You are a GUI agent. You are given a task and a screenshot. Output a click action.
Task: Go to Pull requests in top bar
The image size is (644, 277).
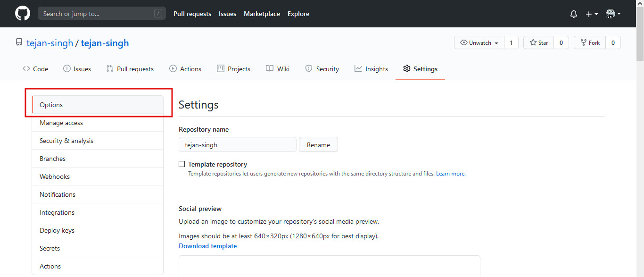192,14
